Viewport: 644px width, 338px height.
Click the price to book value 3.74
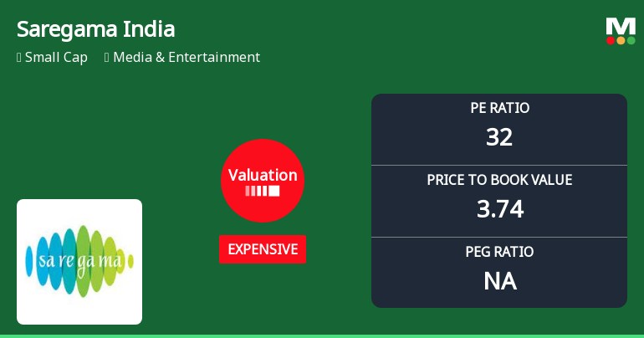499,208
